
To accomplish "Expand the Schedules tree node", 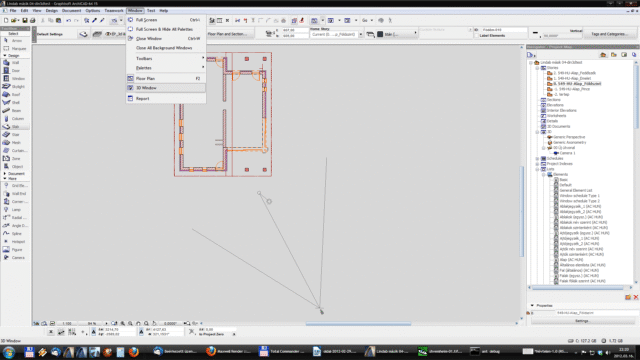I will click(538, 158).
